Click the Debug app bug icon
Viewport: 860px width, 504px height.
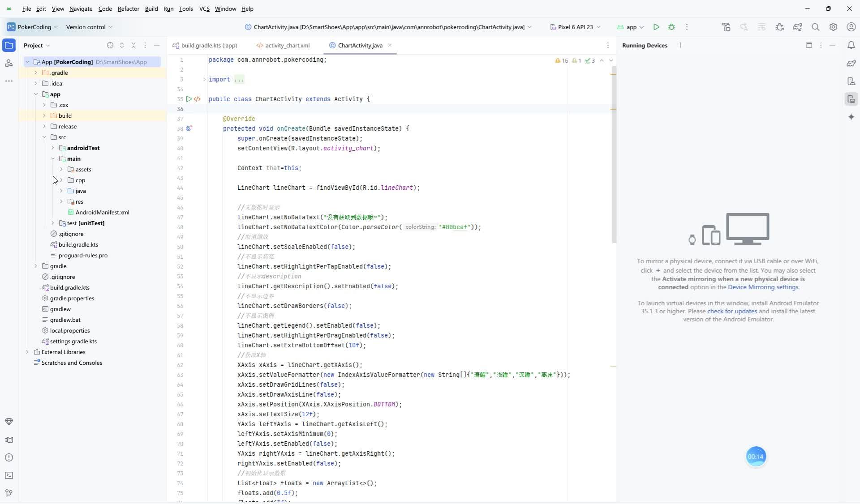point(671,27)
